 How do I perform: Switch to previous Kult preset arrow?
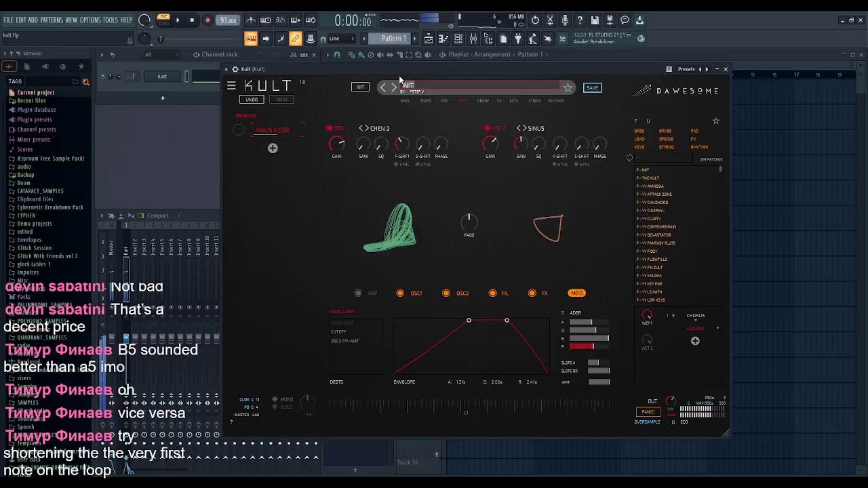click(383, 87)
